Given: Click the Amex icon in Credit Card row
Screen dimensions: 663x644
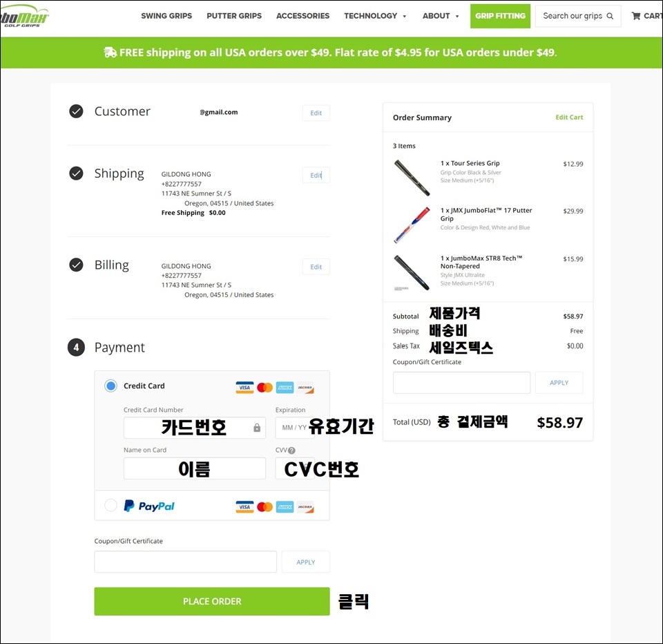Looking at the screenshot, I should pyautogui.click(x=285, y=388).
